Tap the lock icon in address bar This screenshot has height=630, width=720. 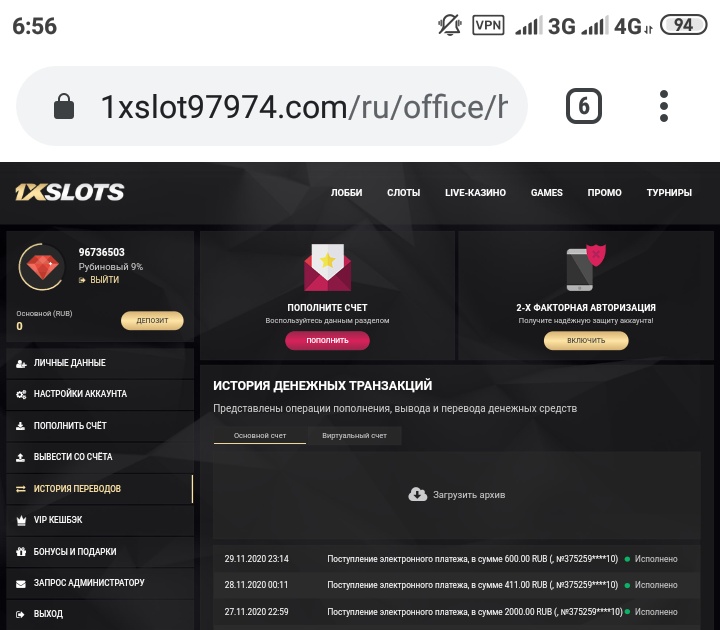pos(64,106)
